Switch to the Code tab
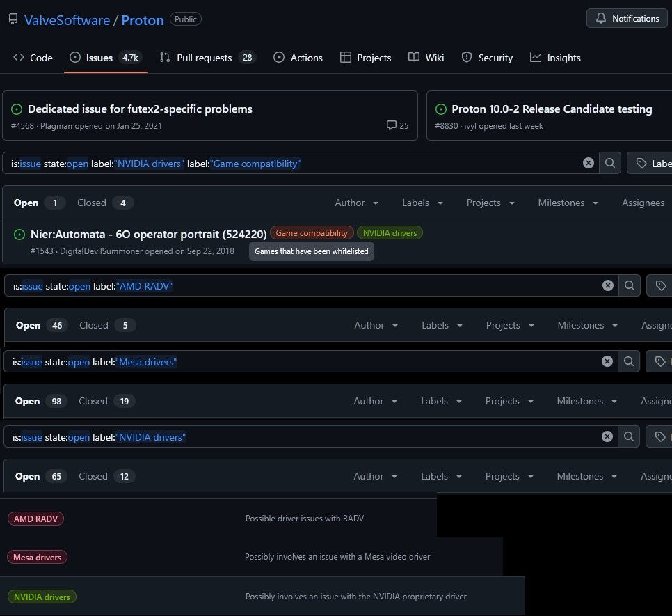This screenshot has width=672, height=616. click(x=33, y=58)
